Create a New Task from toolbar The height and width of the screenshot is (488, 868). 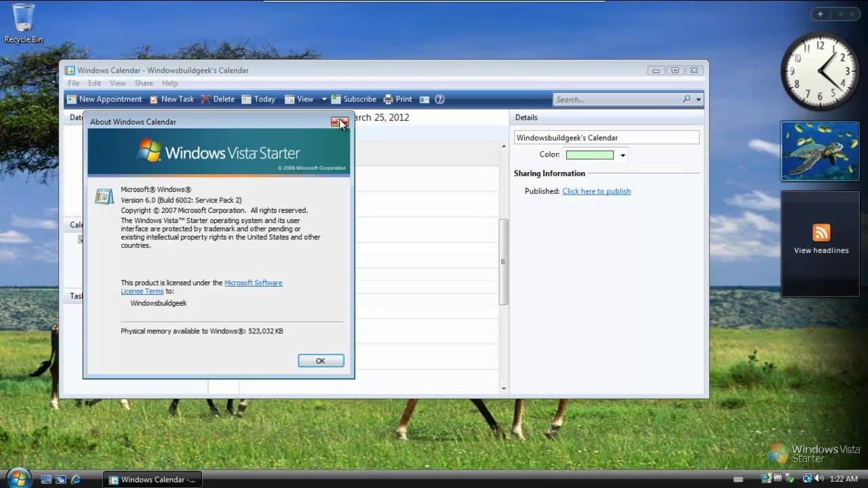[x=172, y=99]
